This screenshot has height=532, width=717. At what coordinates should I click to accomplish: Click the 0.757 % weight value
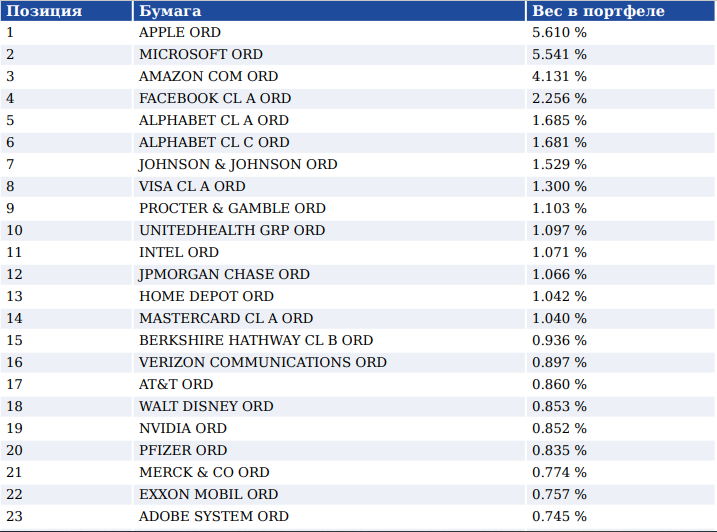pos(559,494)
